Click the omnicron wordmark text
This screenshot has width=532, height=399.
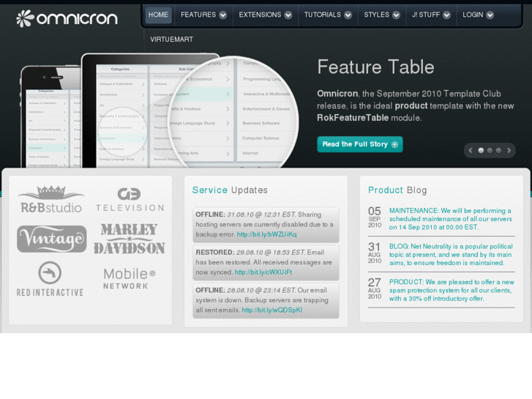tap(77, 19)
